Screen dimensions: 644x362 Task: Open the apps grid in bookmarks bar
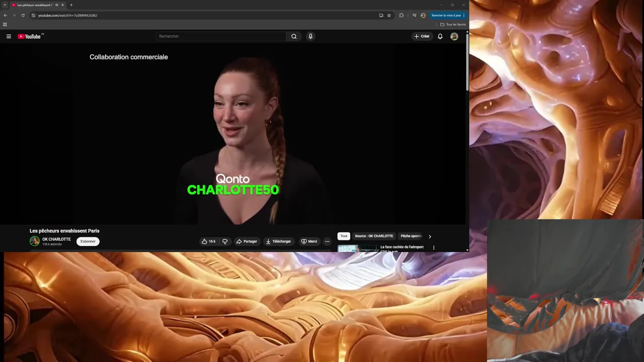(5, 24)
